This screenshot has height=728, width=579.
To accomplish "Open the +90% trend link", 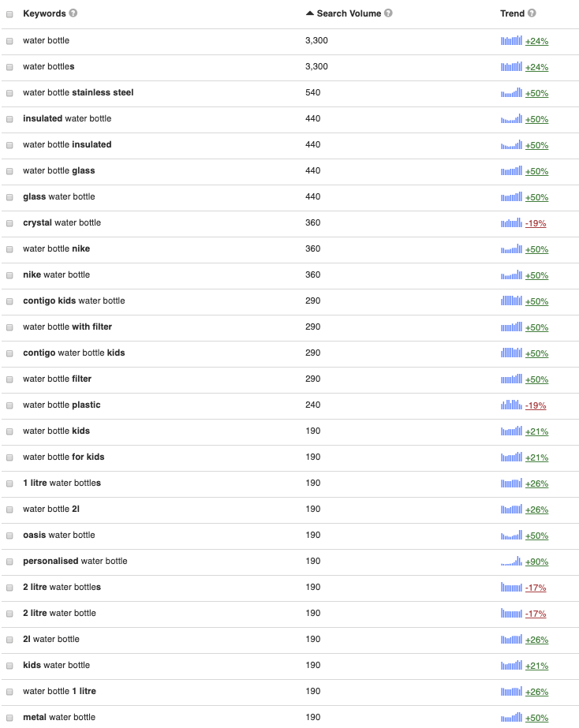I will [x=536, y=562].
